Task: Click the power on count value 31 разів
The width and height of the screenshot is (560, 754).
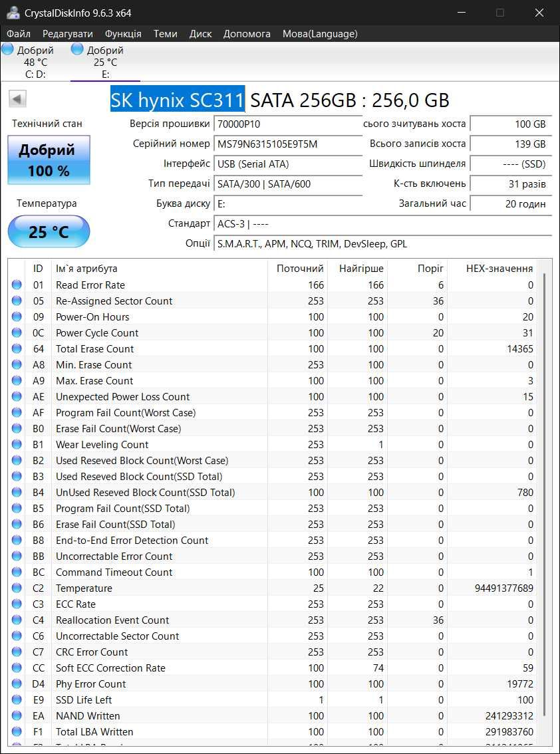Action: click(510, 184)
